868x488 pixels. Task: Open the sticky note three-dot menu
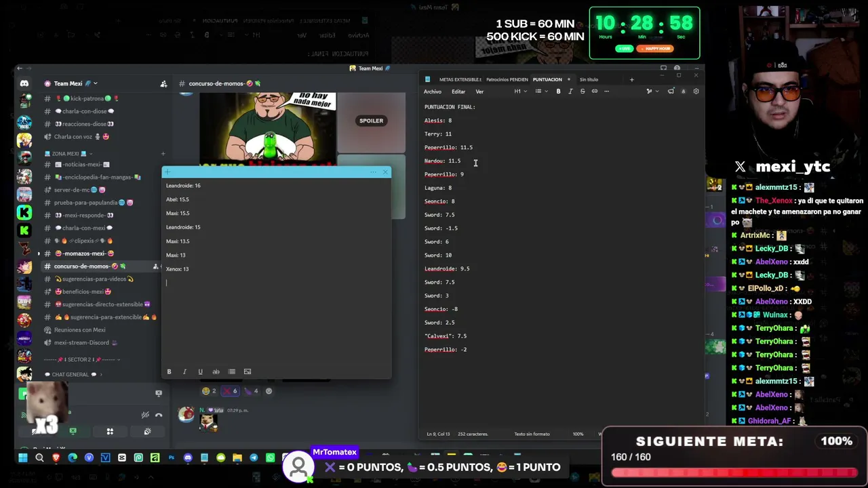pyautogui.click(x=373, y=172)
